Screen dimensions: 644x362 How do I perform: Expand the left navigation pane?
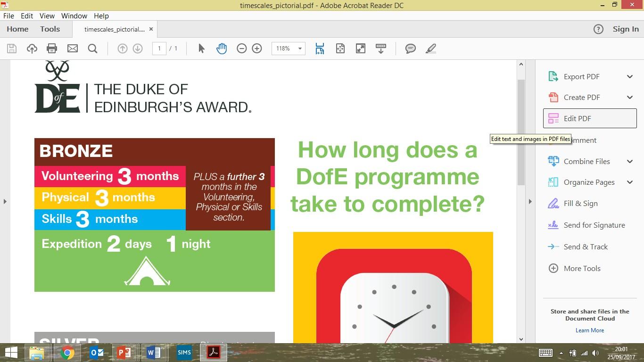[x=5, y=201]
